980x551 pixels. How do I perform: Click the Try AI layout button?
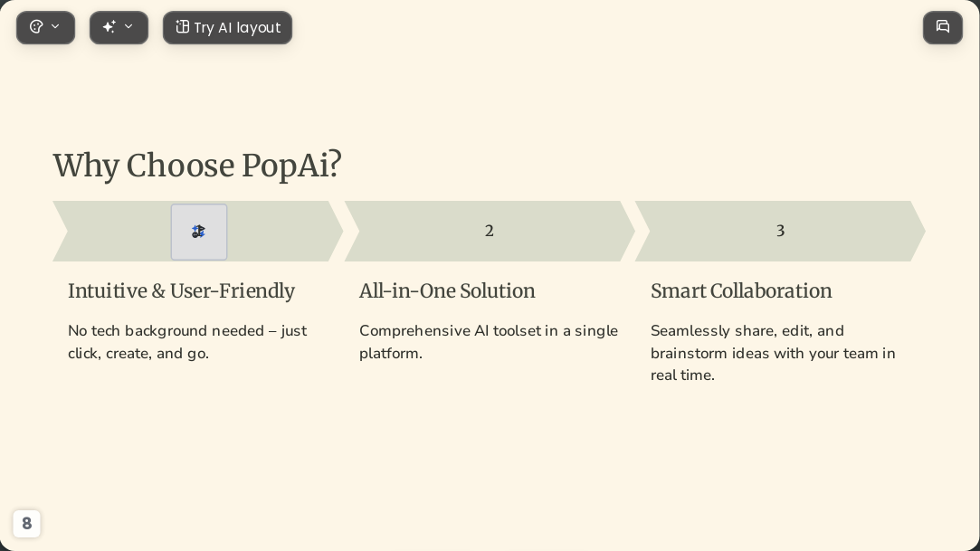(x=227, y=27)
